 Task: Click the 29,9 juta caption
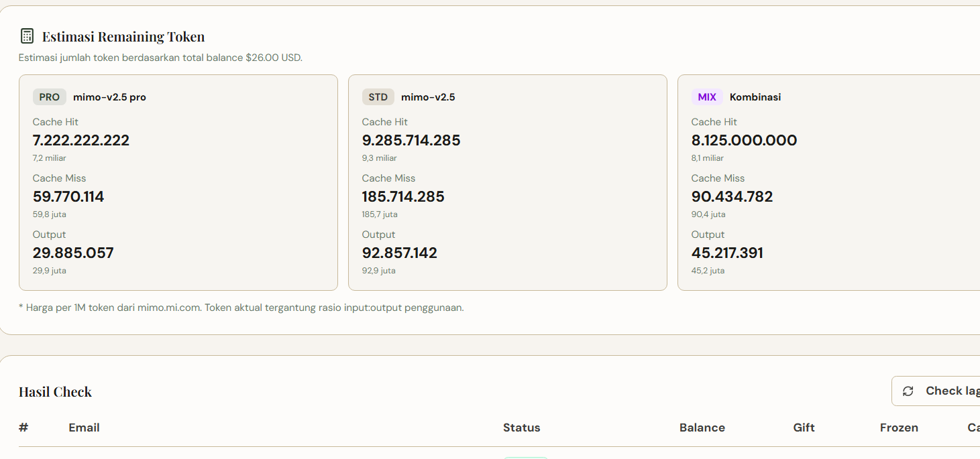[50, 271]
